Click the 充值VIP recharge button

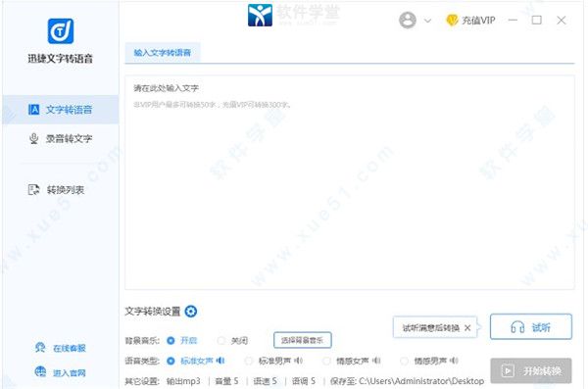[x=470, y=20]
